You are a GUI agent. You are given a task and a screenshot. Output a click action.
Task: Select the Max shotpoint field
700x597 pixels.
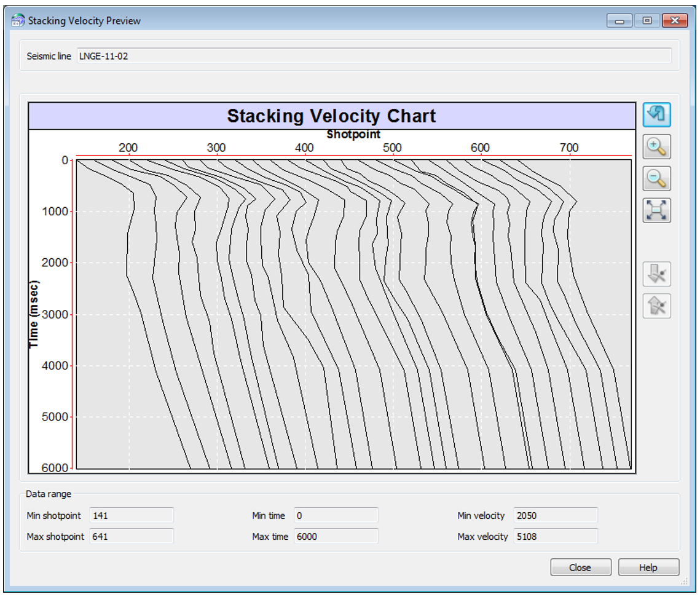pos(132,536)
